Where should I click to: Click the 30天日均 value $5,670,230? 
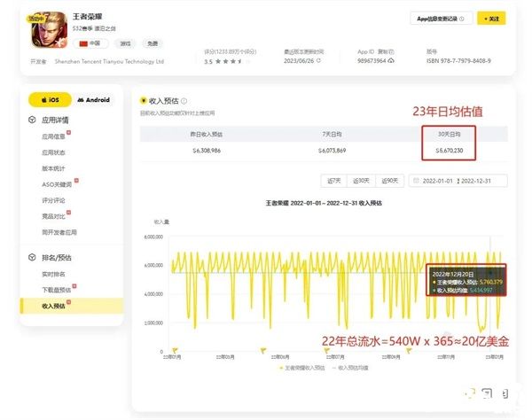click(x=450, y=151)
